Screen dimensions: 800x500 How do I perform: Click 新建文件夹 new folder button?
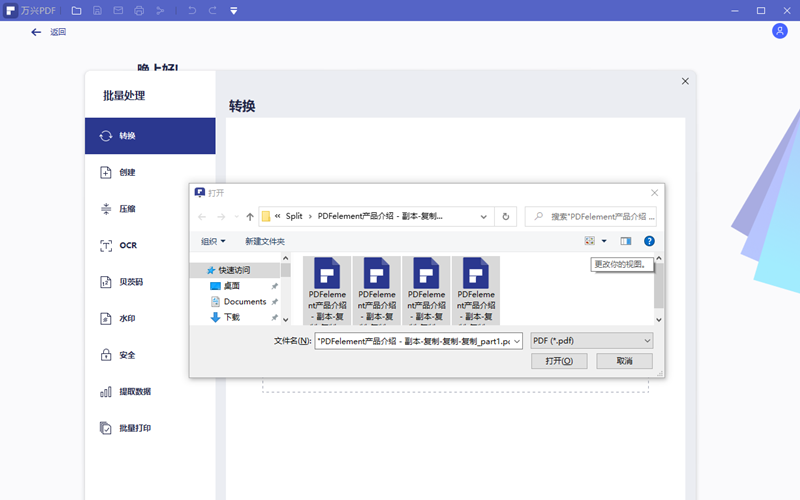(265, 241)
